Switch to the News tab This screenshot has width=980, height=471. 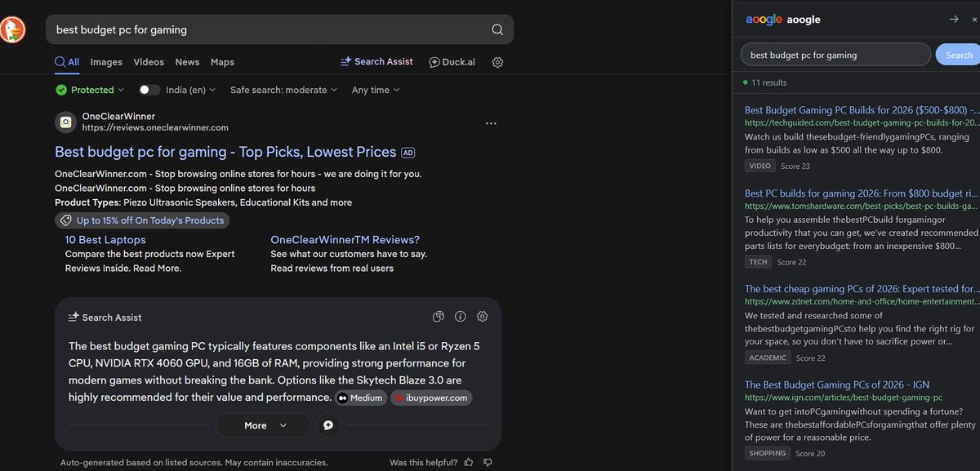(x=187, y=62)
